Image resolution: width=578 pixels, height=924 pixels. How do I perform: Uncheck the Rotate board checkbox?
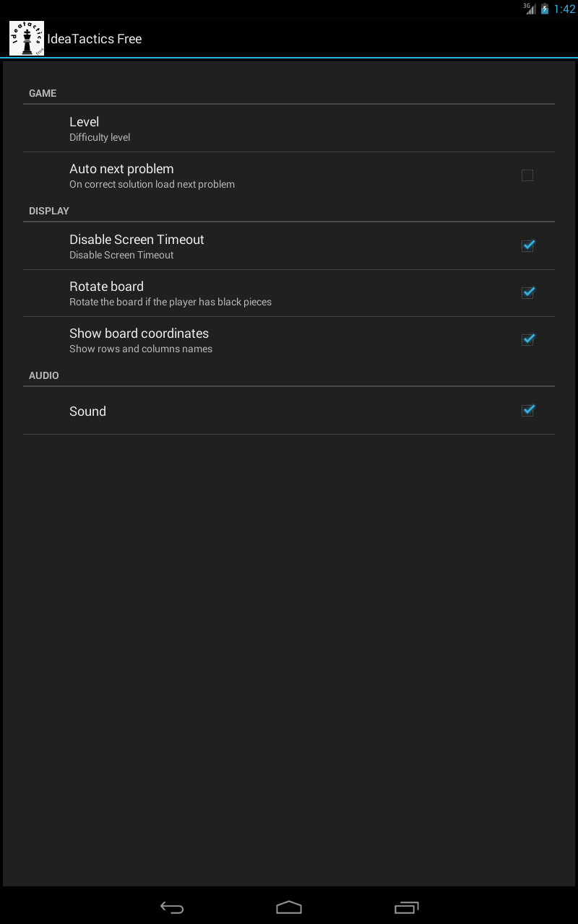528,292
